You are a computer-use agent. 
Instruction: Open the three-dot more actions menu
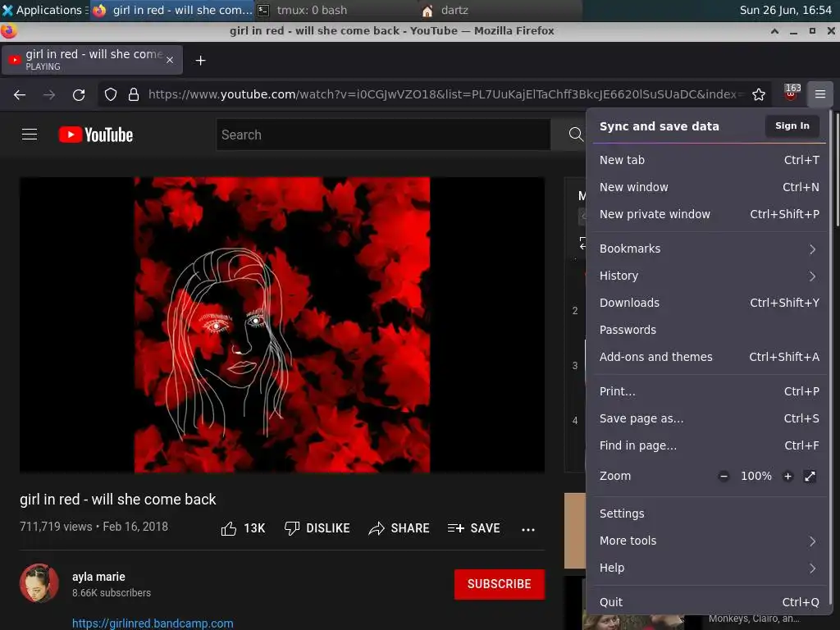pos(528,529)
